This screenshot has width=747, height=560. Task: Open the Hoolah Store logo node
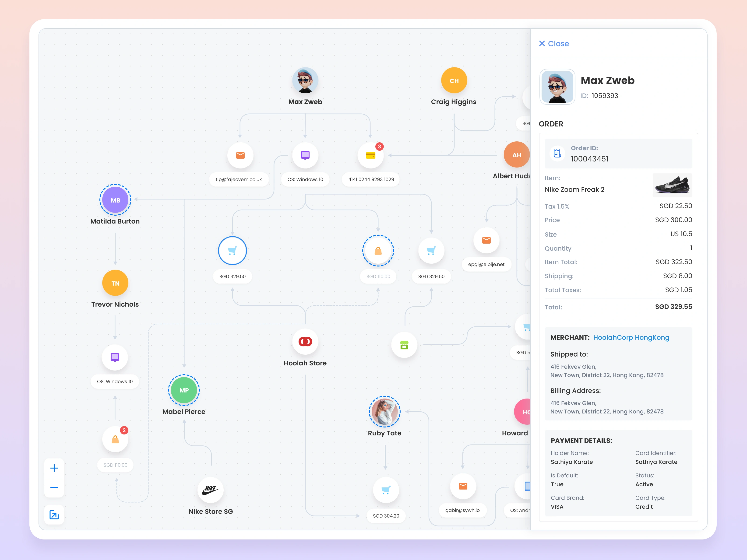coord(305,342)
